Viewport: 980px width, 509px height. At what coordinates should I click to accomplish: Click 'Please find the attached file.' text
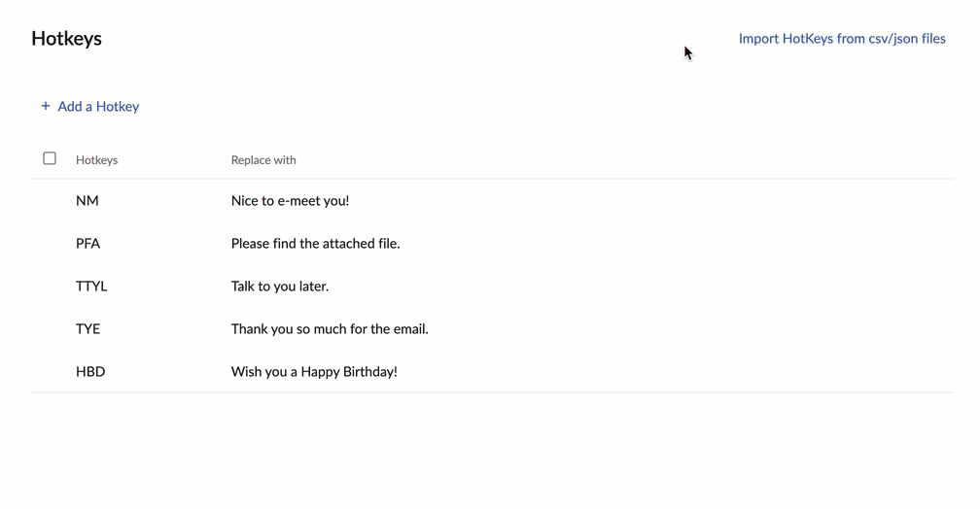[x=315, y=244]
